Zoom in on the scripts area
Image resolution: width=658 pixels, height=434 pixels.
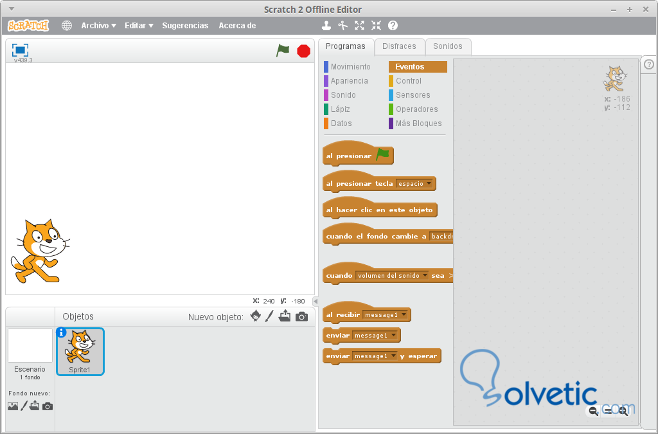[623, 411]
